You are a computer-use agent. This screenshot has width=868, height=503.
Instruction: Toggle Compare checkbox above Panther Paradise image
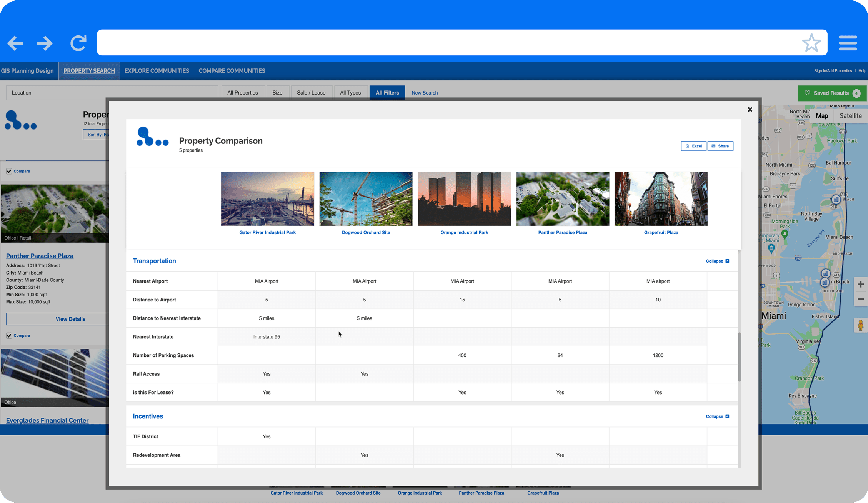pyautogui.click(x=9, y=171)
